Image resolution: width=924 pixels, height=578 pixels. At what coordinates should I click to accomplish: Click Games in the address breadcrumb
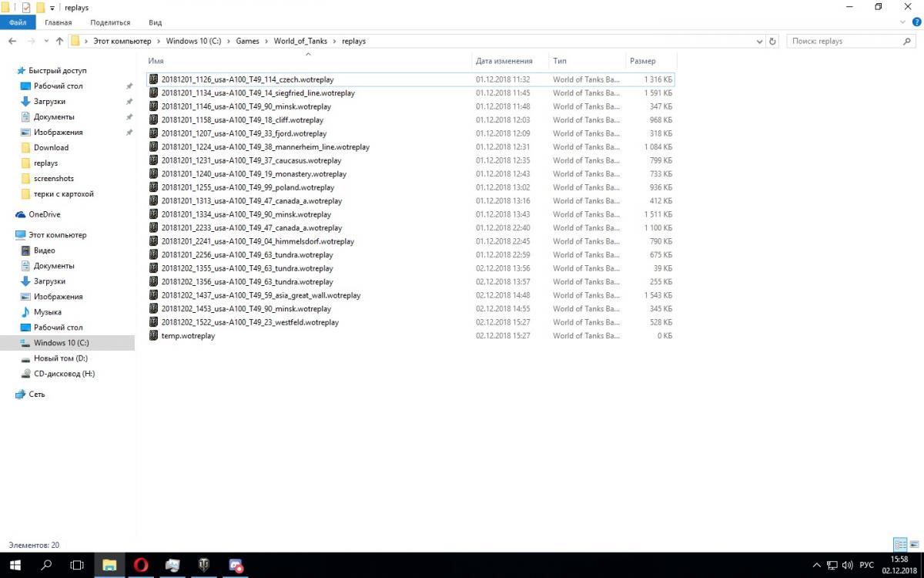point(247,41)
